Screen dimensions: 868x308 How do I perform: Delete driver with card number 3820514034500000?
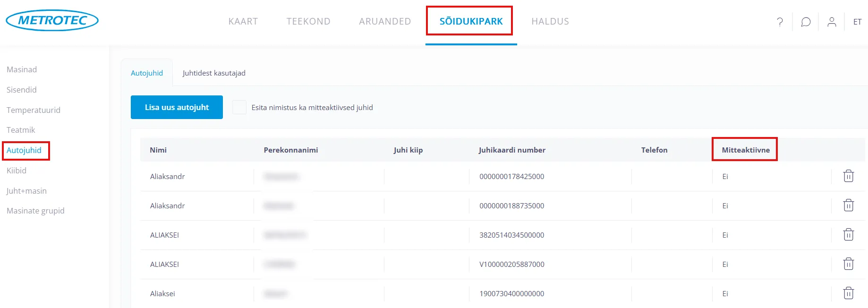click(848, 235)
